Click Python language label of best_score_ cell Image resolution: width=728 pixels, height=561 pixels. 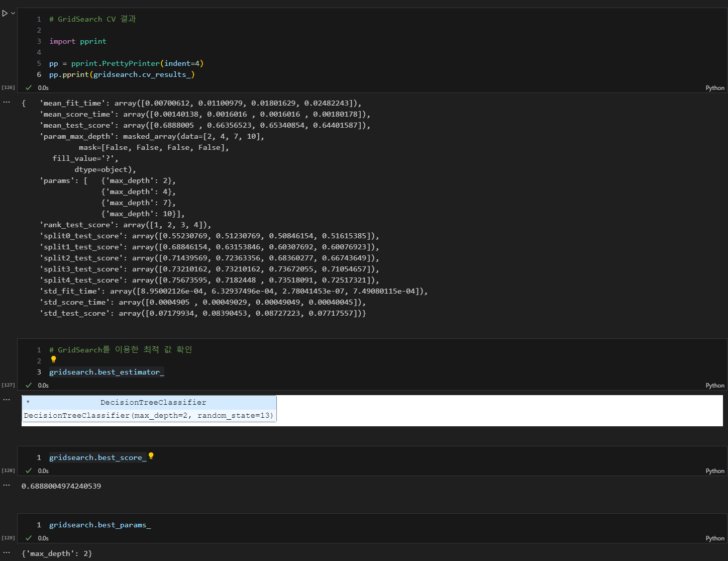[x=715, y=471]
